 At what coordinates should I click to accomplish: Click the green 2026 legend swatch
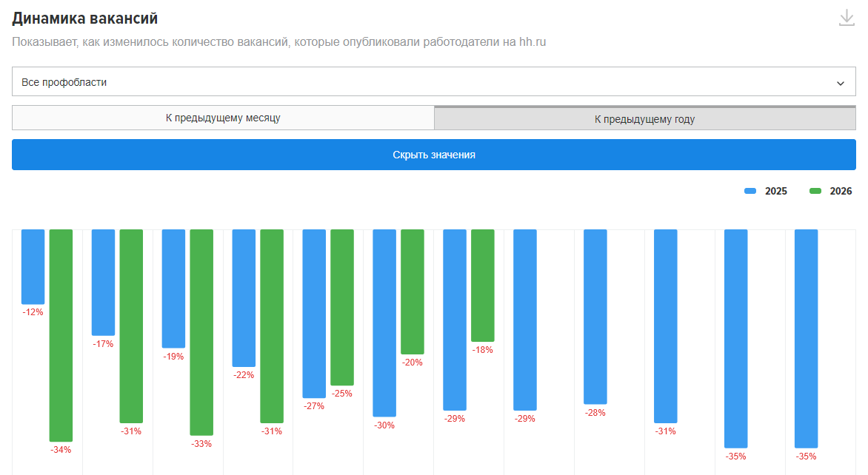point(815,191)
